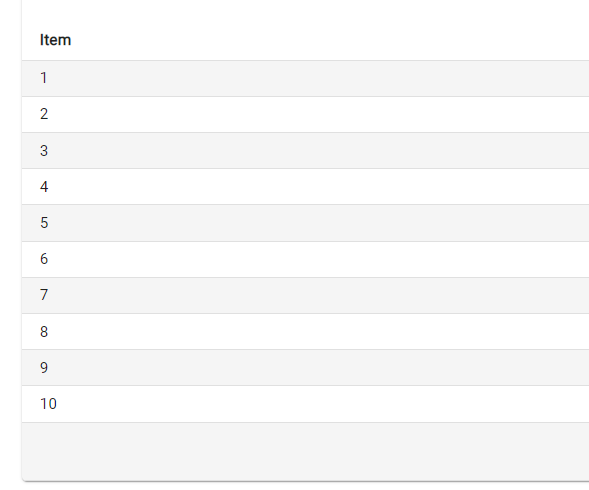
Task: Select the table row numbered 5
Action: coord(305,223)
